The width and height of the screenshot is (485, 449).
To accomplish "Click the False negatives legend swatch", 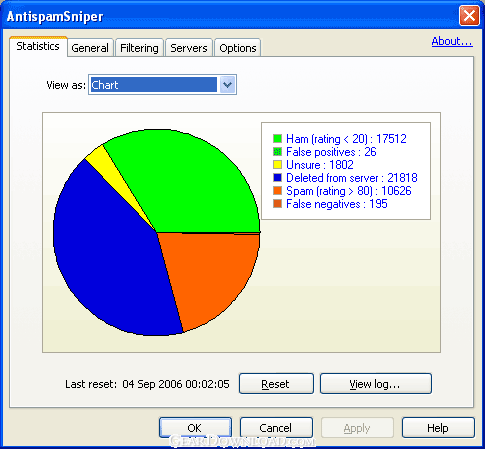I will (x=277, y=204).
